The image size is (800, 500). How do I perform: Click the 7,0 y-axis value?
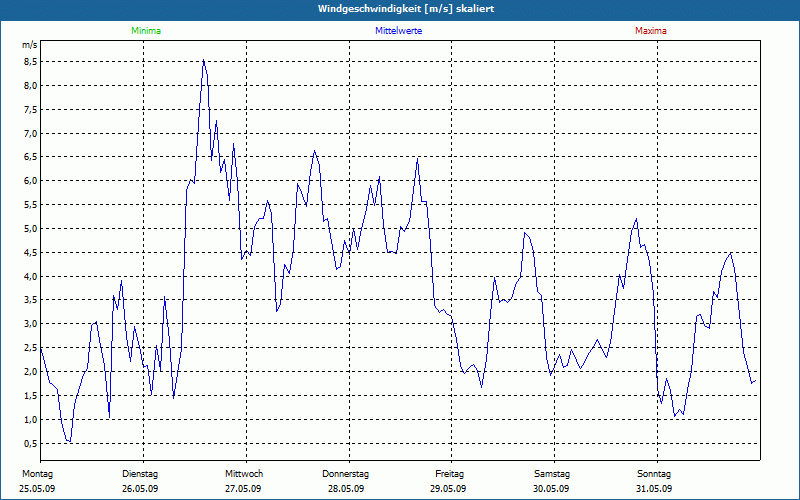click(31, 134)
